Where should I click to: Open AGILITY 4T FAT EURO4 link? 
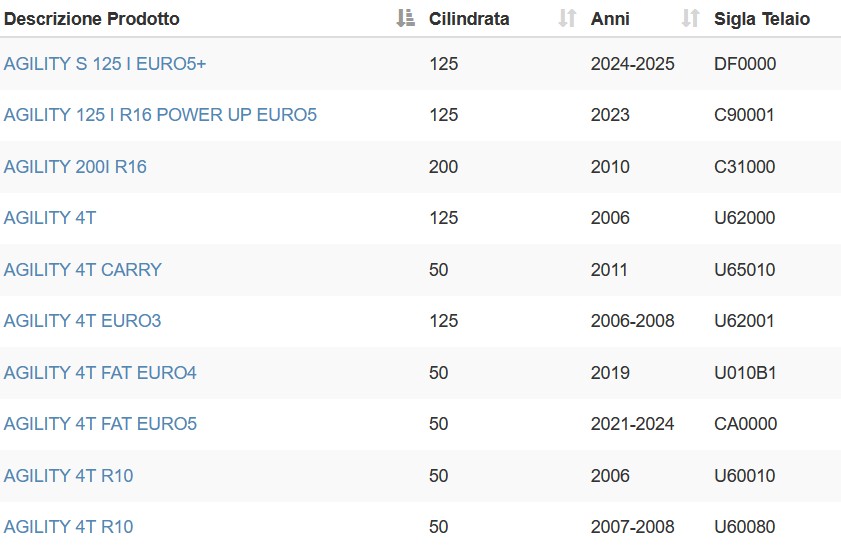[x=100, y=373]
